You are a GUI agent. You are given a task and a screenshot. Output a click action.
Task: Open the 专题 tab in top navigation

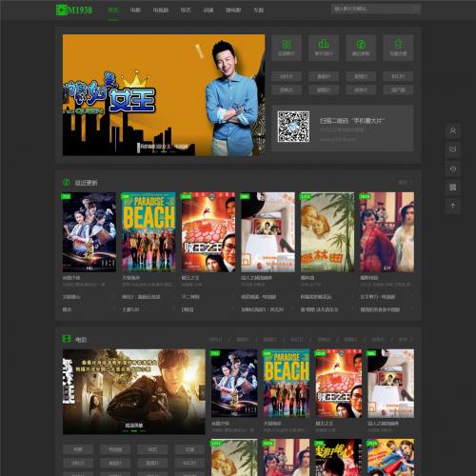258,10
